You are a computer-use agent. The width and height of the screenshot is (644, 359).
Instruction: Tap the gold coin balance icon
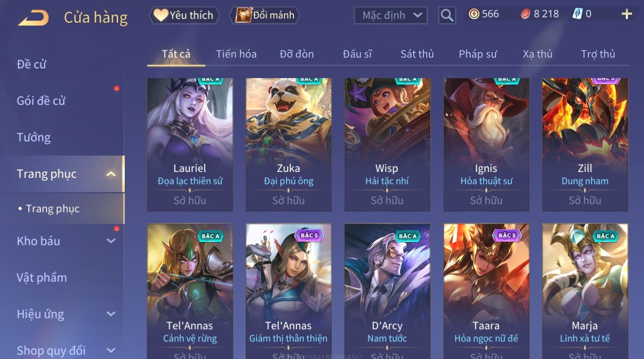point(474,14)
